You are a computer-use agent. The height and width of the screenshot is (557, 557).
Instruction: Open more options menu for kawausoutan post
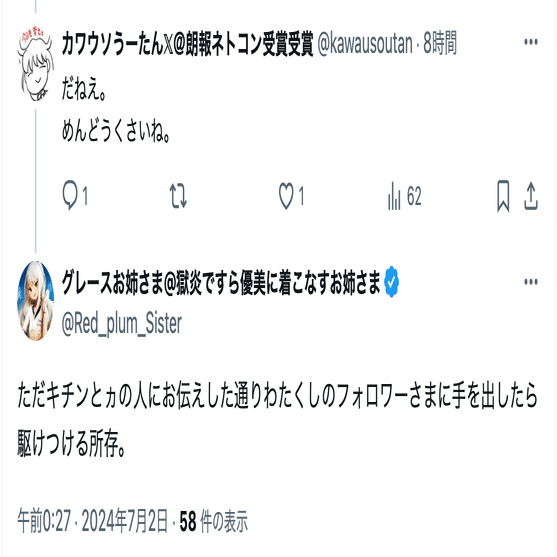[531, 42]
